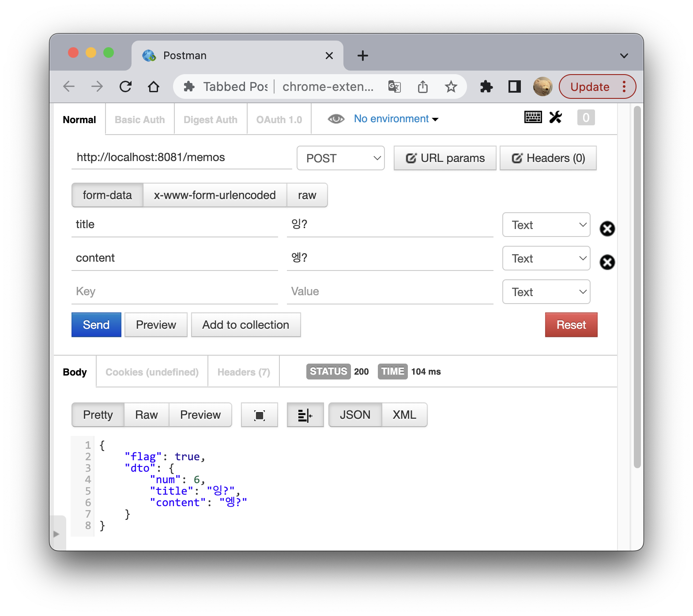Open Chrome profile avatar
This screenshot has width=693, height=616.
point(542,86)
